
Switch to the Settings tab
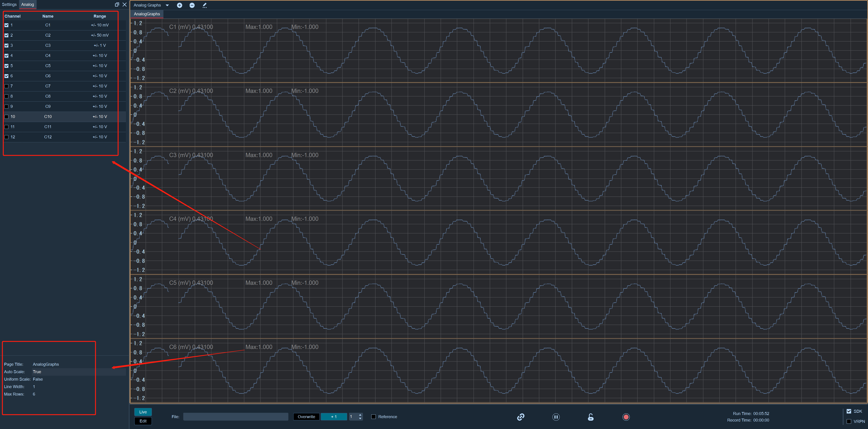[9, 4]
